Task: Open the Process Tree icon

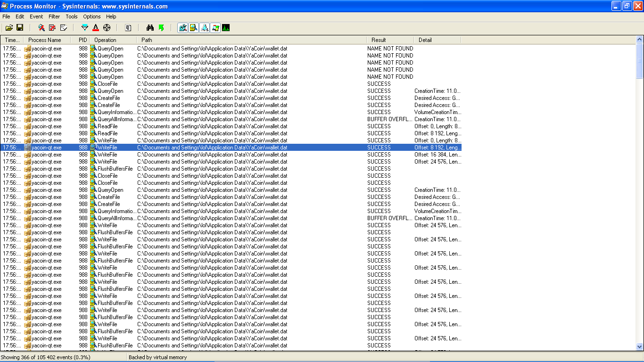Action: coord(128,28)
